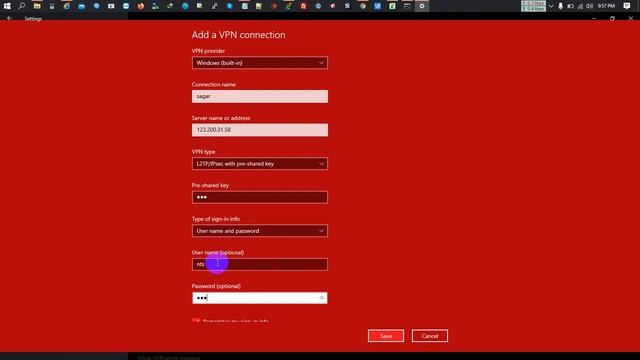Open the VPN provider dropdown

[x=260, y=63]
